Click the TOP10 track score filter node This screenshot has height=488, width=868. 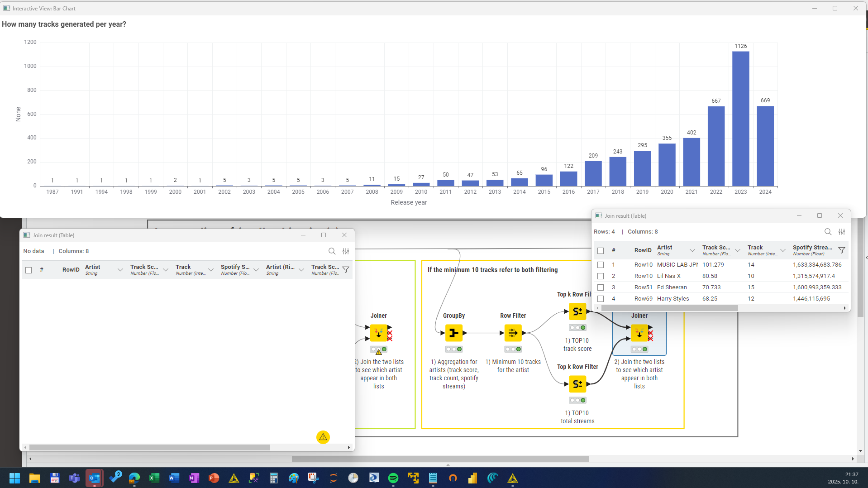click(577, 311)
